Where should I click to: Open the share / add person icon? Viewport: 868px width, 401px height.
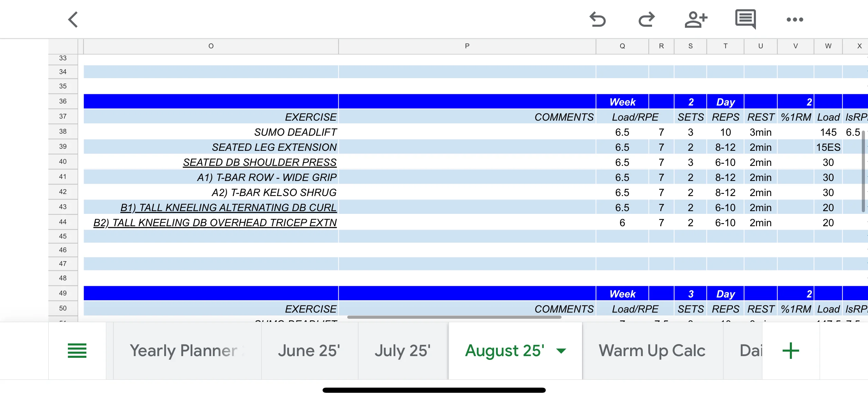click(x=696, y=20)
